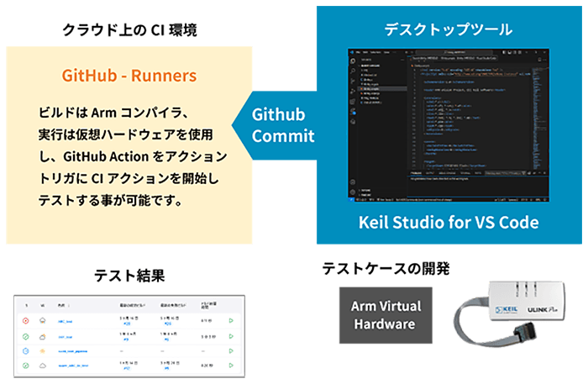This screenshot has height=384, width=588.
Task: Click the VS Code logo in title bar
Action: point(352,52)
